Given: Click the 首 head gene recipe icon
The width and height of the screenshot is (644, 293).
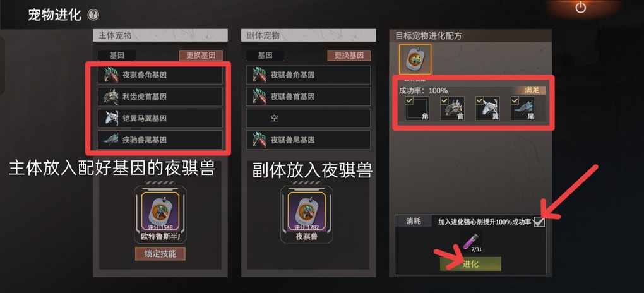Looking at the screenshot, I should pos(452,109).
